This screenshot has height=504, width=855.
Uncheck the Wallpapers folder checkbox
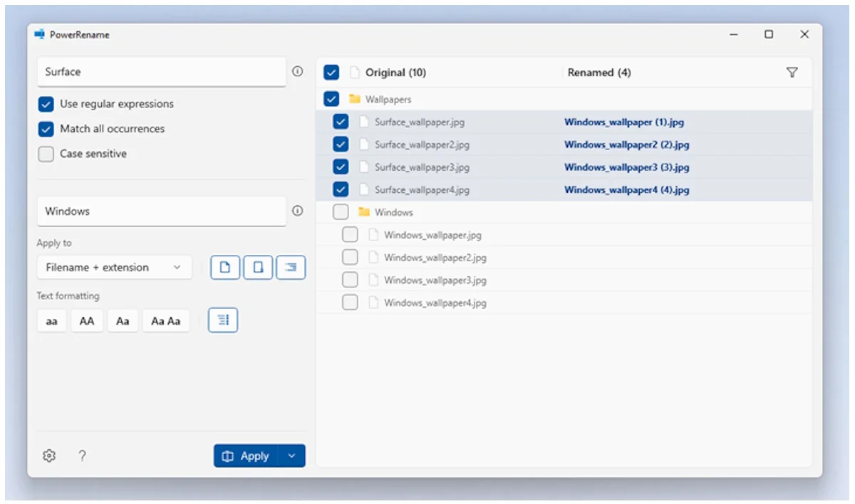click(331, 99)
